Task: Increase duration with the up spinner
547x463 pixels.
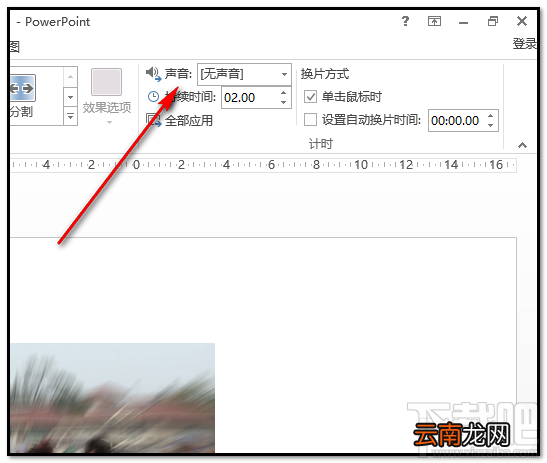Action: pos(284,93)
